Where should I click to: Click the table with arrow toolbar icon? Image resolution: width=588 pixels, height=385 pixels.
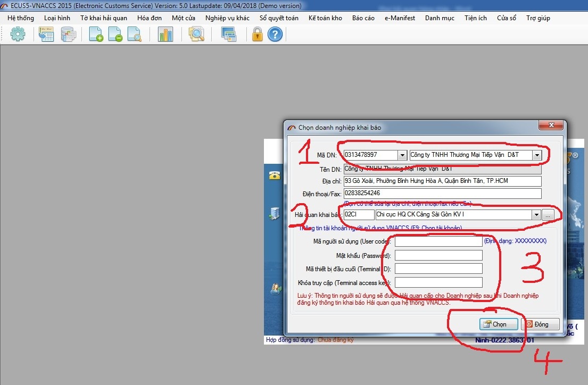(46, 35)
